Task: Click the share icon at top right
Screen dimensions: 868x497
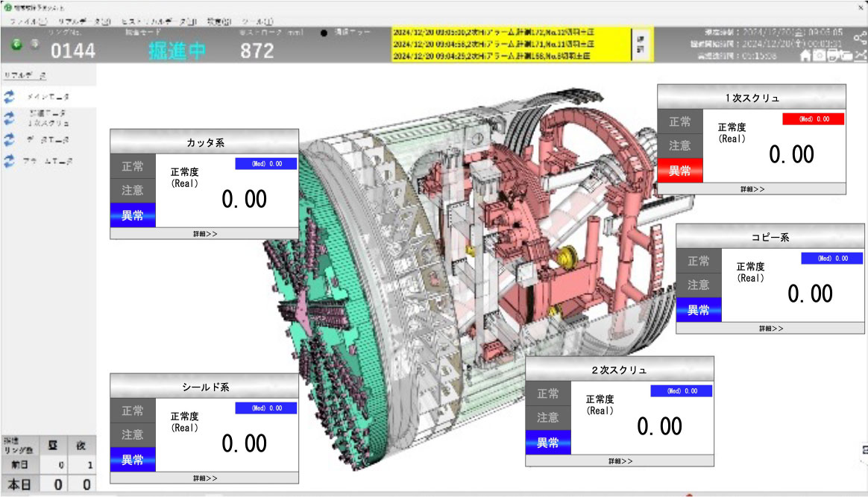Action: (x=860, y=38)
